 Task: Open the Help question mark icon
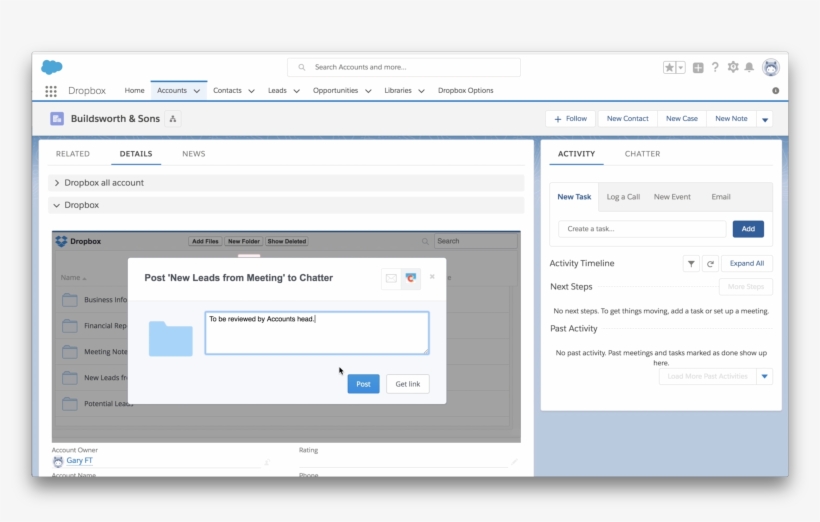pos(715,67)
